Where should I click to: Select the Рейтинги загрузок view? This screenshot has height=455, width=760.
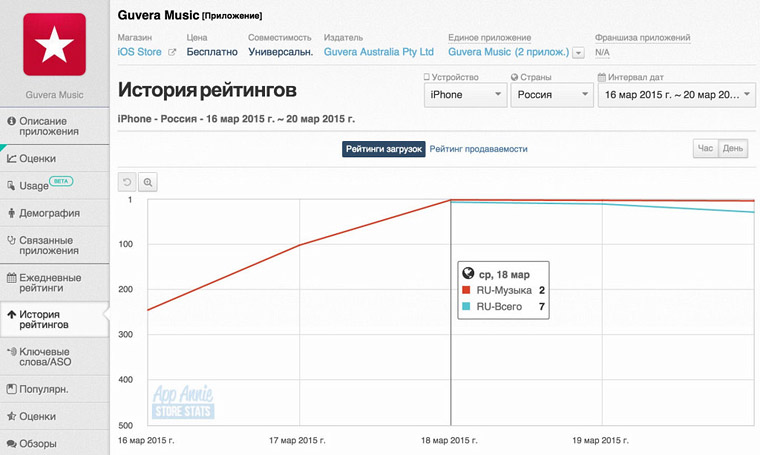coord(384,149)
